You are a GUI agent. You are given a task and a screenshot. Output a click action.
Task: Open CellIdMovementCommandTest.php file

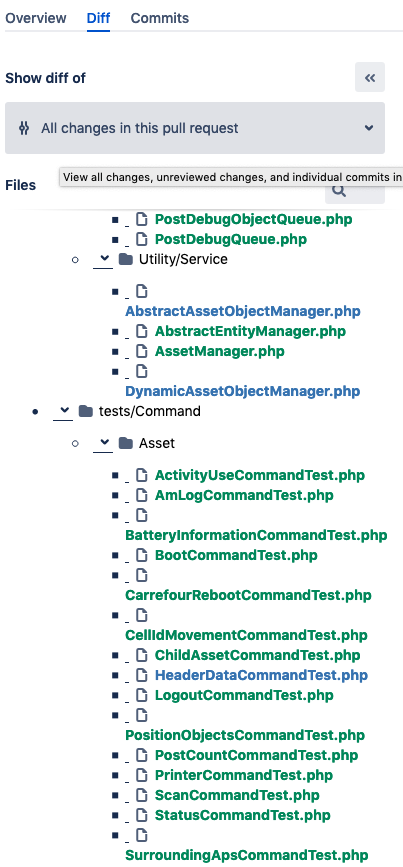(x=246, y=635)
